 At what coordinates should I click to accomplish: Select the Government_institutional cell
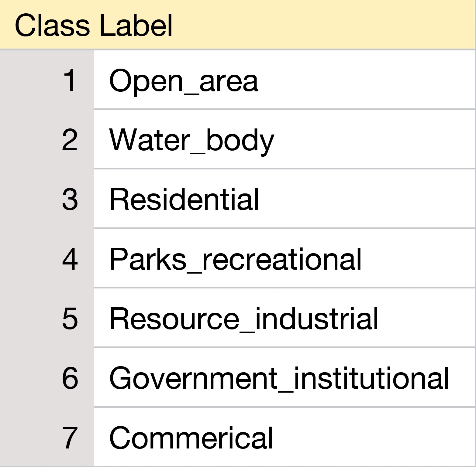(279, 378)
